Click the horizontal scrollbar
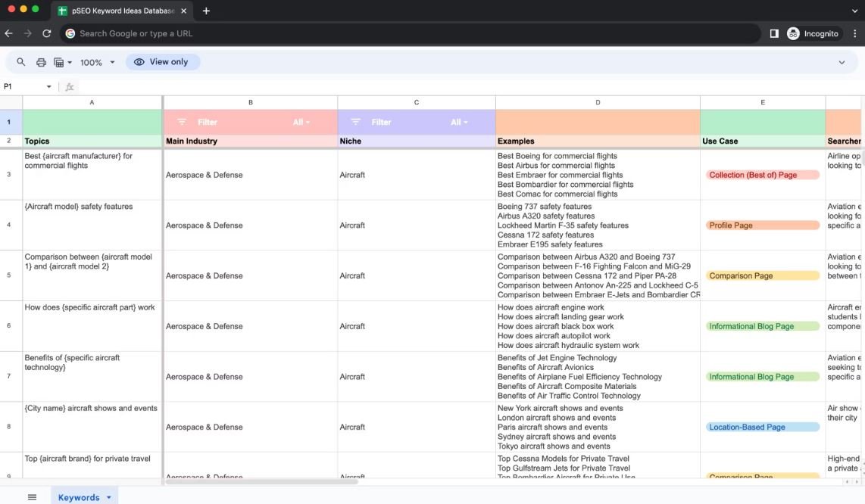Image resolution: width=865 pixels, height=504 pixels. click(x=261, y=481)
